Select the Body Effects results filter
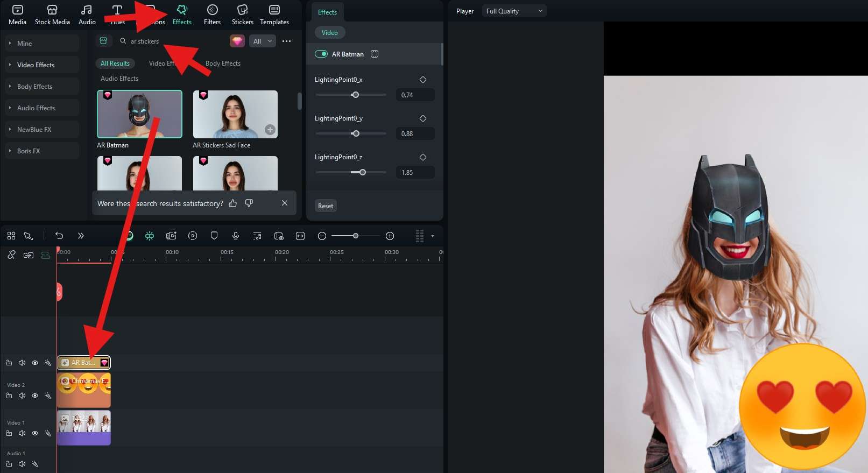 [x=223, y=63]
